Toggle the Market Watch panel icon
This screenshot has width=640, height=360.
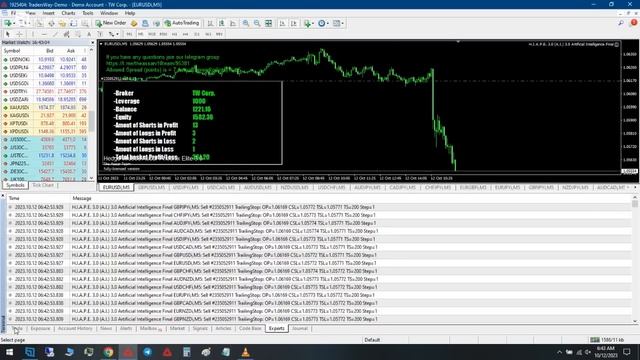pos(40,23)
